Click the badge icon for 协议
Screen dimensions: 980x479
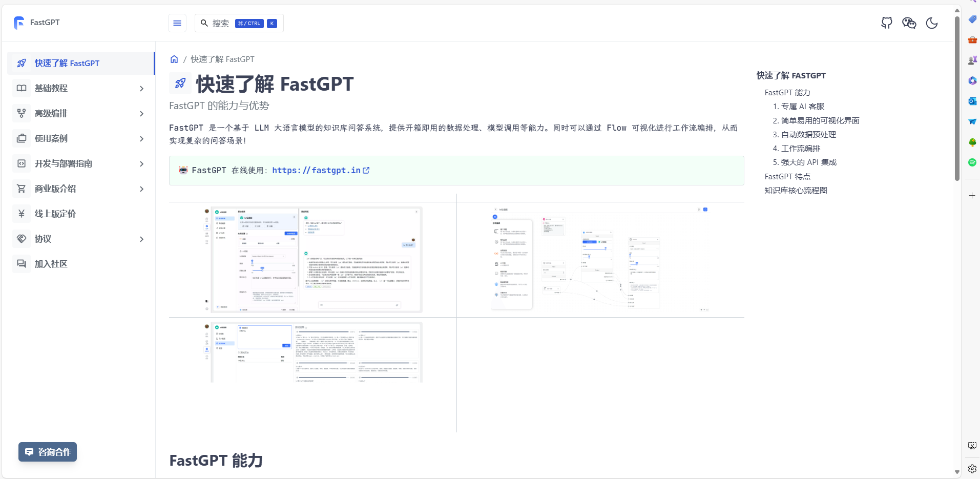coord(22,239)
